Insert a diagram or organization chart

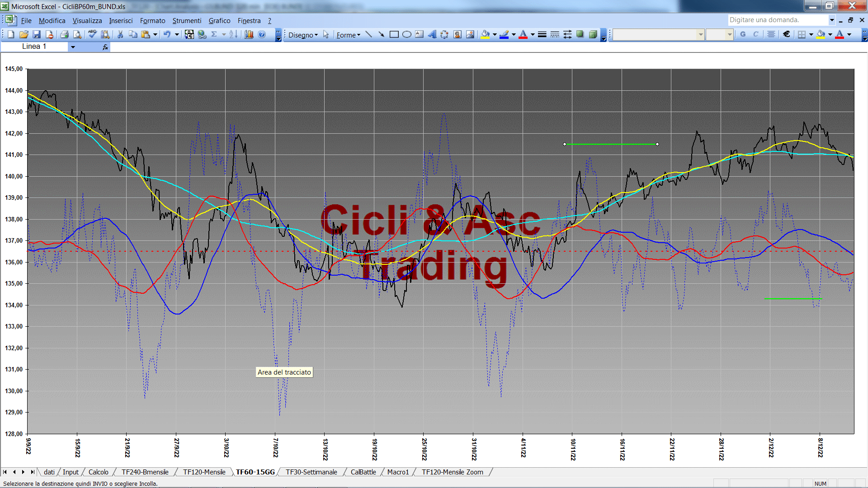pyautogui.click(x=445, y=34)
